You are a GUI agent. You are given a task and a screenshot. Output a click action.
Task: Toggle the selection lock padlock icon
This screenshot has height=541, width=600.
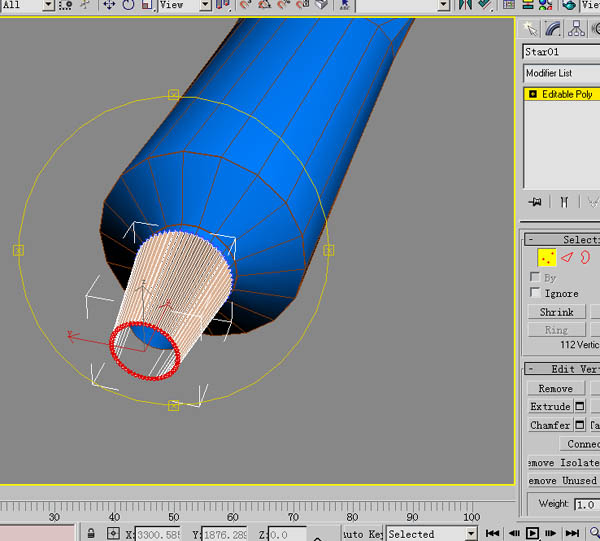pos(91,533)
